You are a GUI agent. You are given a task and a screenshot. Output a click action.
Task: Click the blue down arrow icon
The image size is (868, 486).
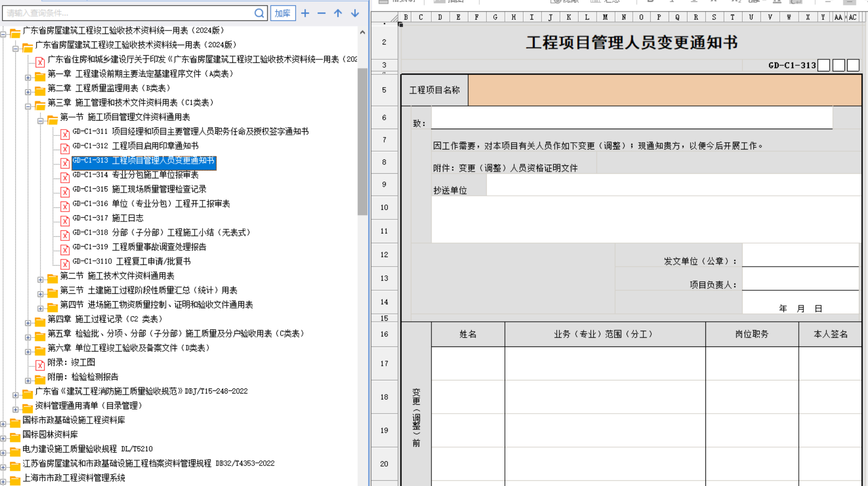point(355,13)
